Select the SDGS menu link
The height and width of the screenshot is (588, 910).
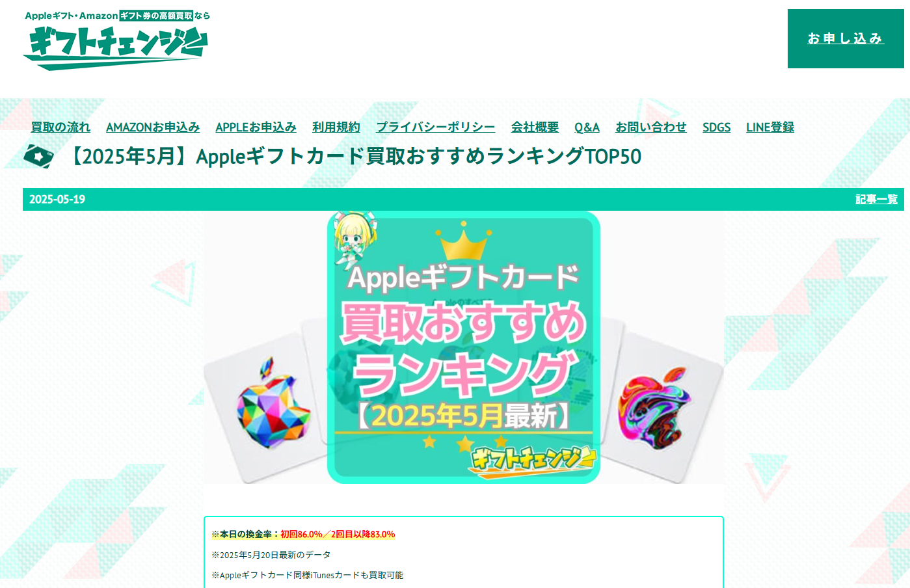(716, 127)
